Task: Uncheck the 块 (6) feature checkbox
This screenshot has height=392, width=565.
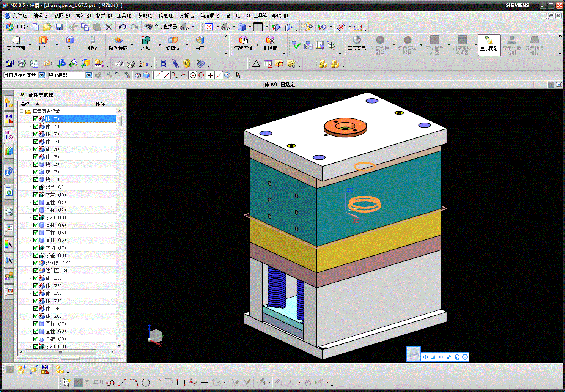Action: (36, 164)
